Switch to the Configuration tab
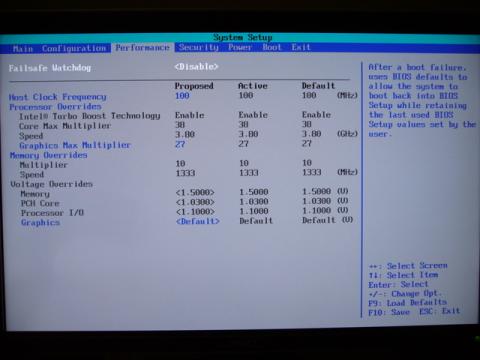480x360 pixels. point(74,49)
